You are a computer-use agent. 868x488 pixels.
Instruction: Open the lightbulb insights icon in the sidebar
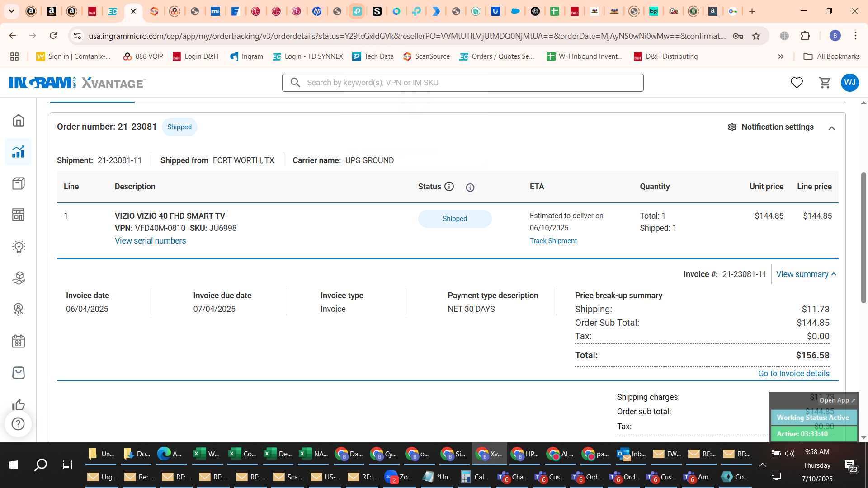pyautogui.click(x=18, y=247)
